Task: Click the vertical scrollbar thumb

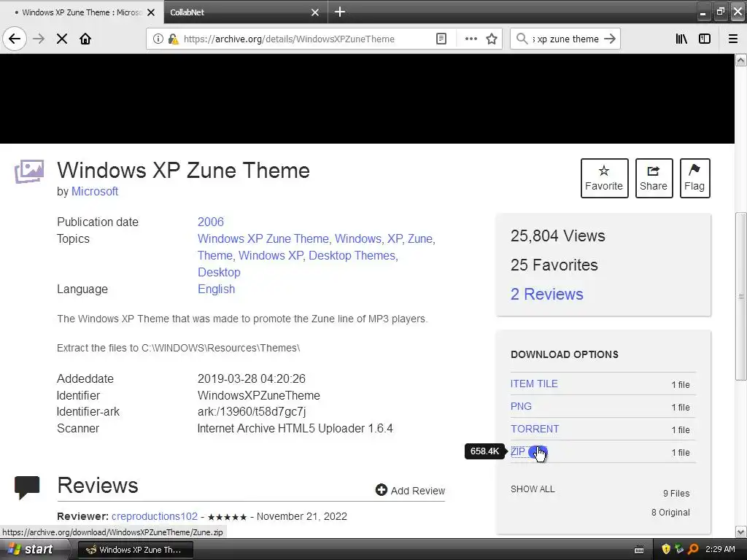Action: click(x=741, y=296)
